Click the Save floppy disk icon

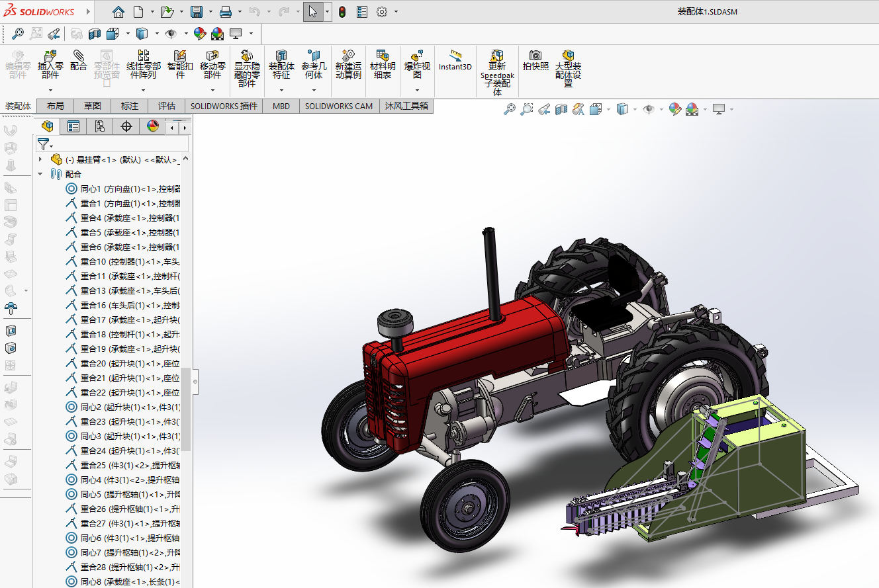(x=197, y=12)
